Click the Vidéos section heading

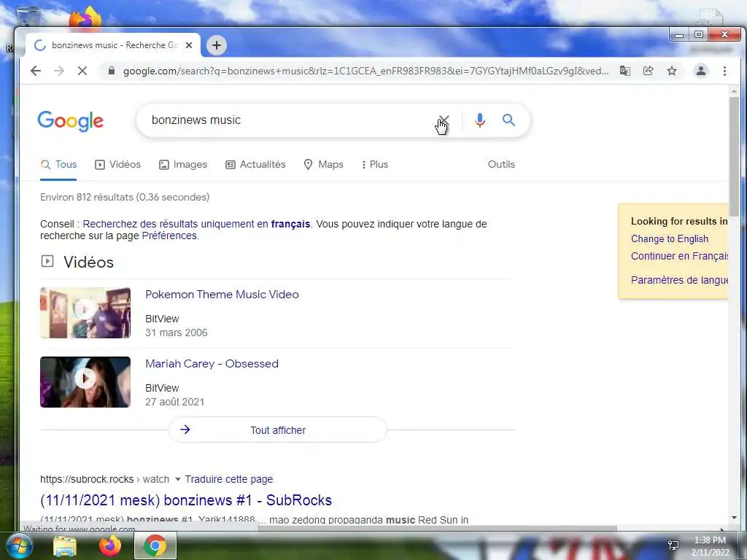point(88,262)
